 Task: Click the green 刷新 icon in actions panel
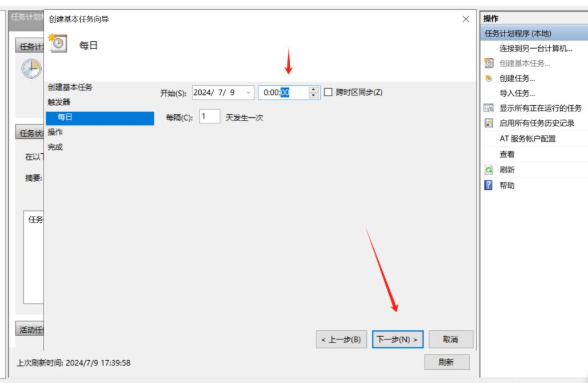click(489, 170)
